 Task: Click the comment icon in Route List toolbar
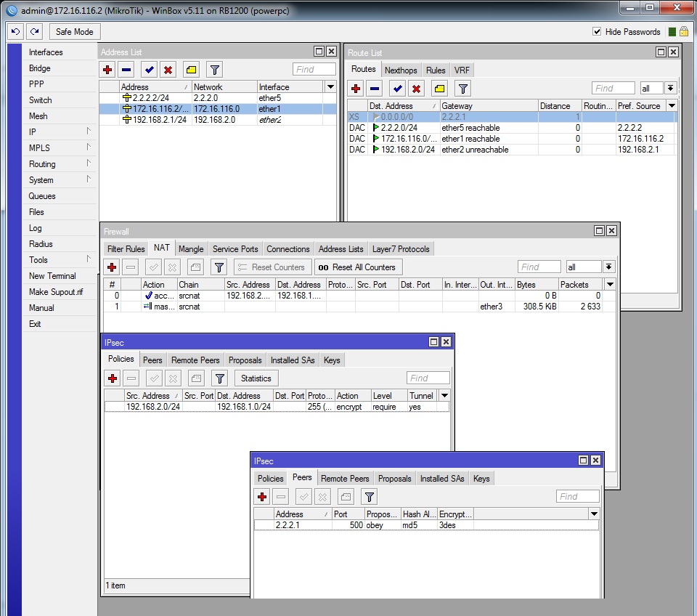[440, 89]
